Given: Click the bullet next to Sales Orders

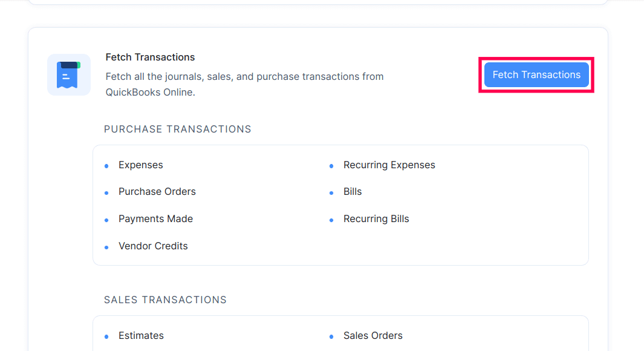Looking at the screenshot, I should 331,335.
